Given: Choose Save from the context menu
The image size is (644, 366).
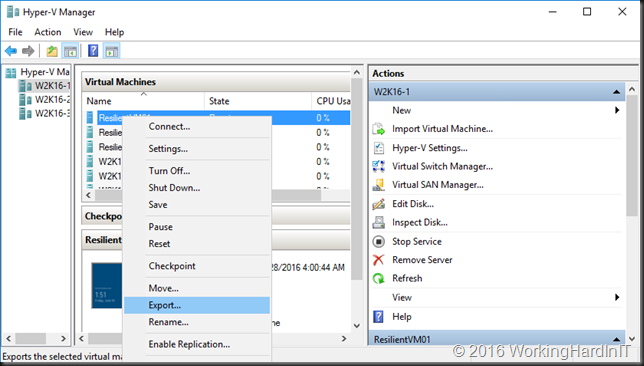Looking at the screenshot, I should pos(197,205).
